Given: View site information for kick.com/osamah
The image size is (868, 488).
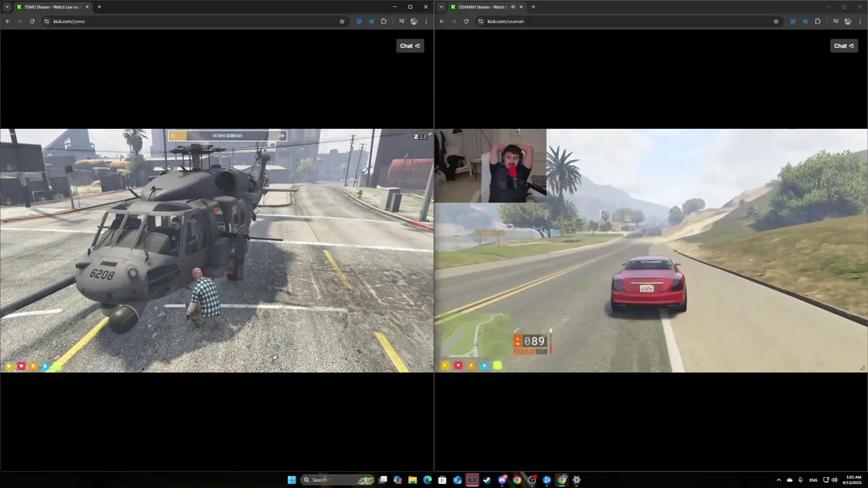Looking at the screenshot, I should point(481,21).
